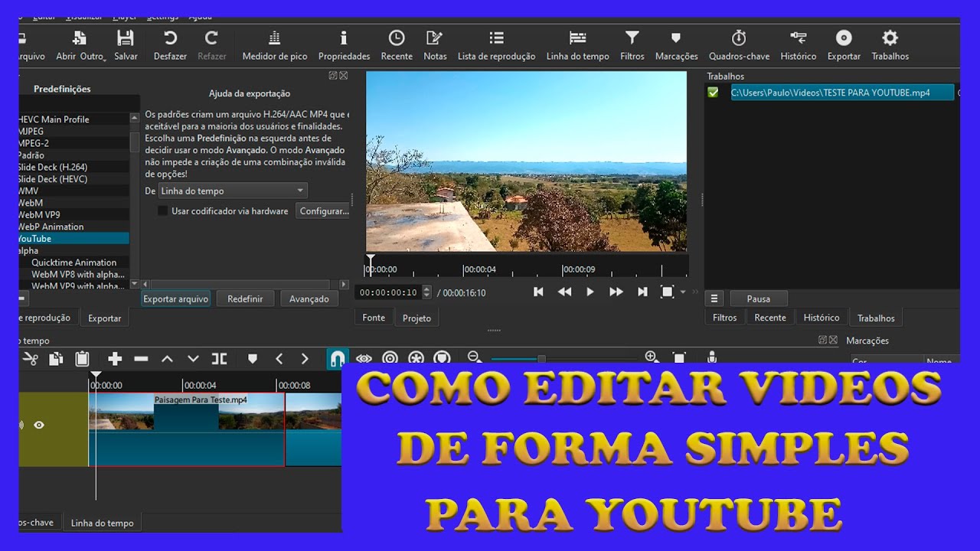Open the Recente tab beside Filtros
Image resolution: width=980 pixels, height=551 pixels.
tap(770, 318)
